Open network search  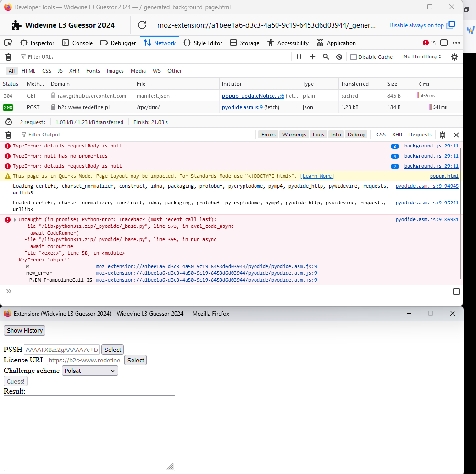(326, 57)
